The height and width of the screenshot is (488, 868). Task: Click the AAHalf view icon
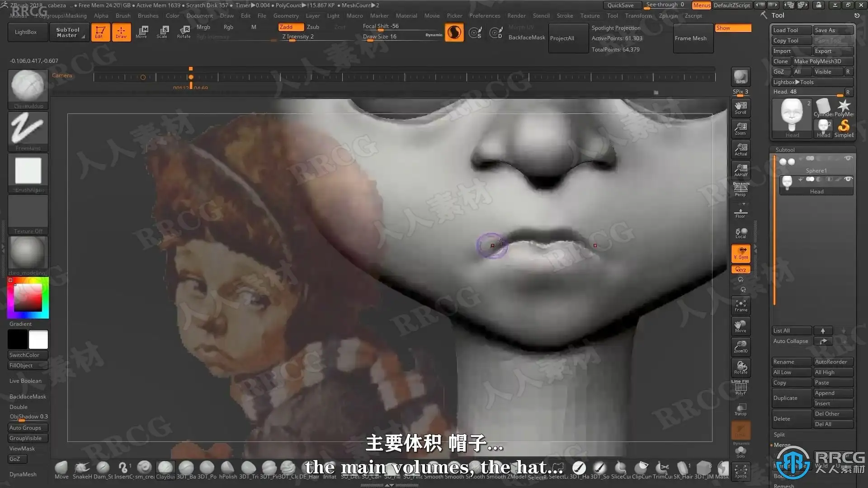(741, 170)
